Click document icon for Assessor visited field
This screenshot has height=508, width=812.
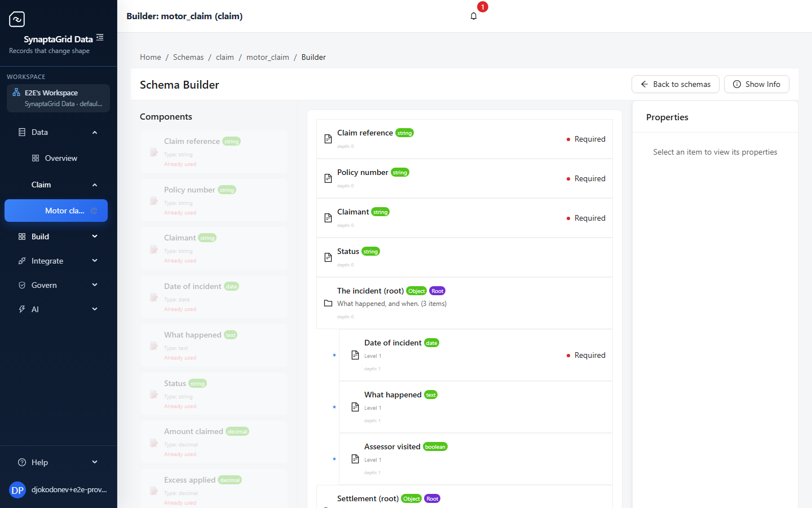pyautogui.click(x=355, y=459)
